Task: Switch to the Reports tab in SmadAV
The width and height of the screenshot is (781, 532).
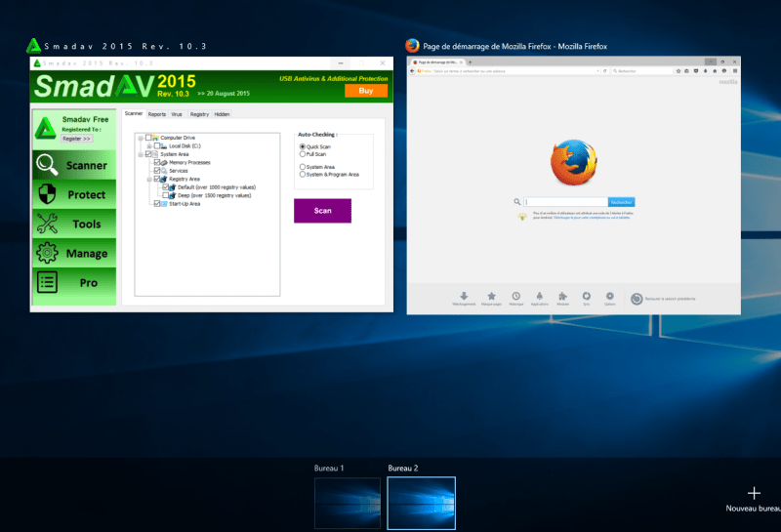Action: point(157,114)
